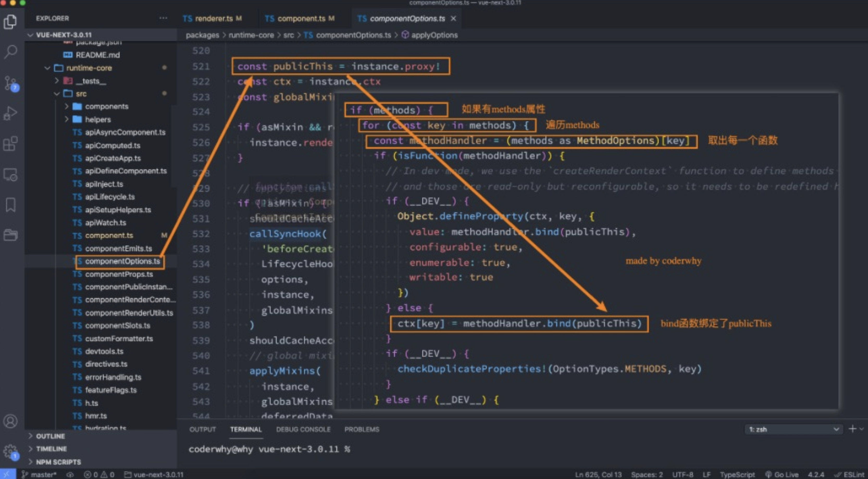
Task: Show errors and warnings count
Action: point(99,475)
